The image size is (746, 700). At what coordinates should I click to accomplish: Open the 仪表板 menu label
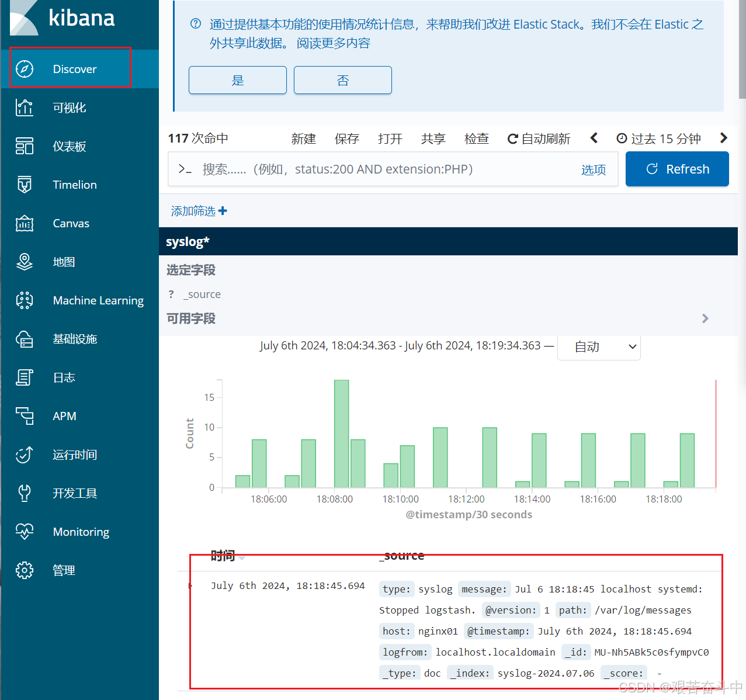coord(70,146)
